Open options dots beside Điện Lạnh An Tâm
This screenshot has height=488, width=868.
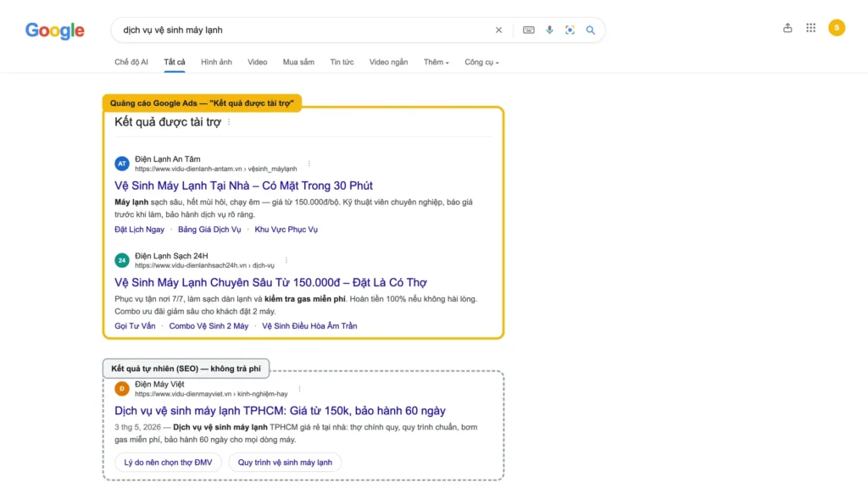309,164
